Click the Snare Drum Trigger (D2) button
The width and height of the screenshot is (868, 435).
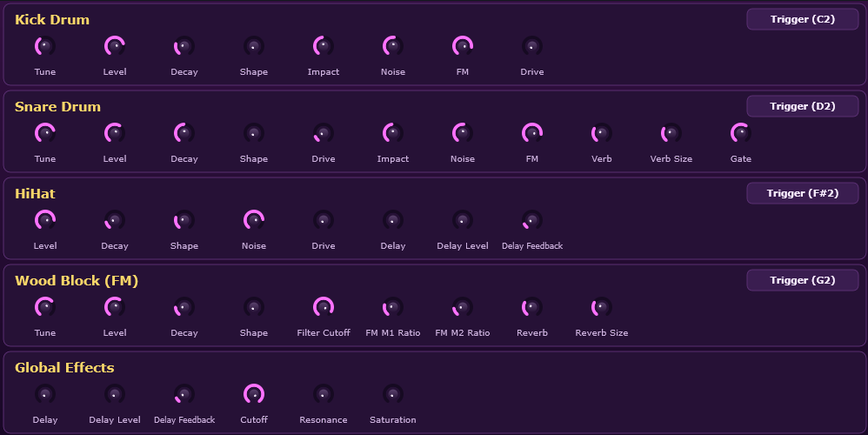(x=802, y=106)
